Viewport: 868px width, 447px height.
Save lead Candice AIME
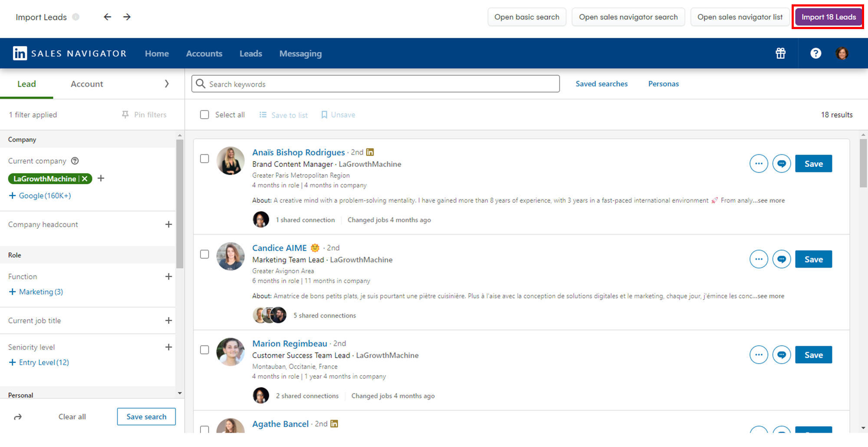(x=813, y=259)
